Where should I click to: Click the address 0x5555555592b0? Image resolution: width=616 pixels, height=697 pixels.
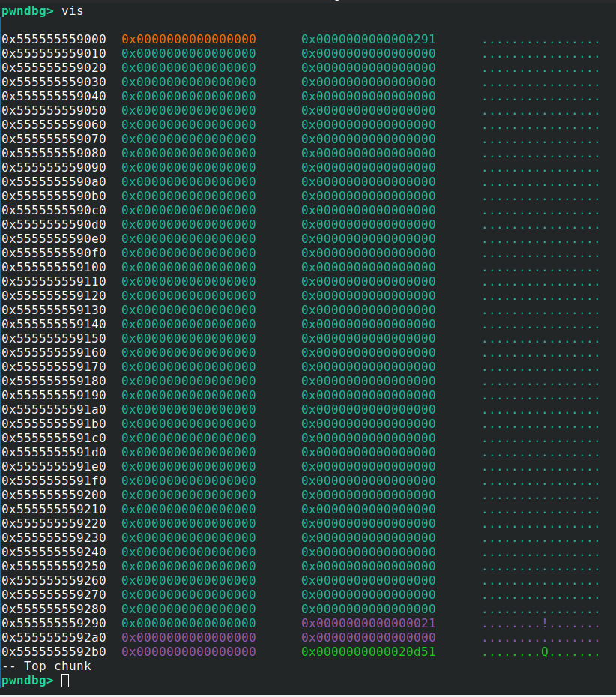click(x=54, y=652)
